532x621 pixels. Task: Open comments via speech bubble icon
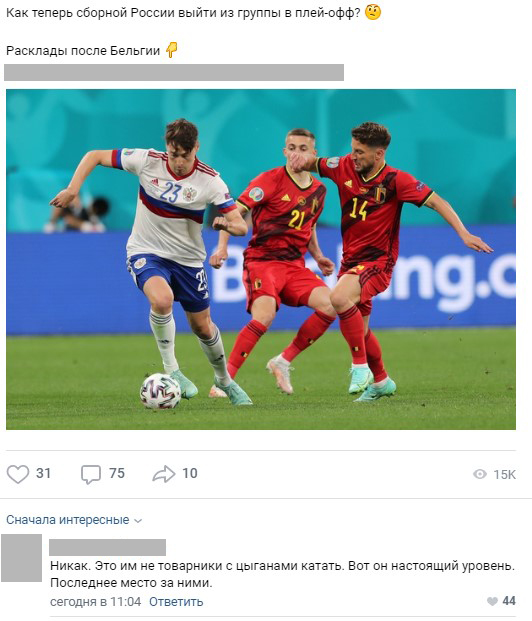point(91,474)
